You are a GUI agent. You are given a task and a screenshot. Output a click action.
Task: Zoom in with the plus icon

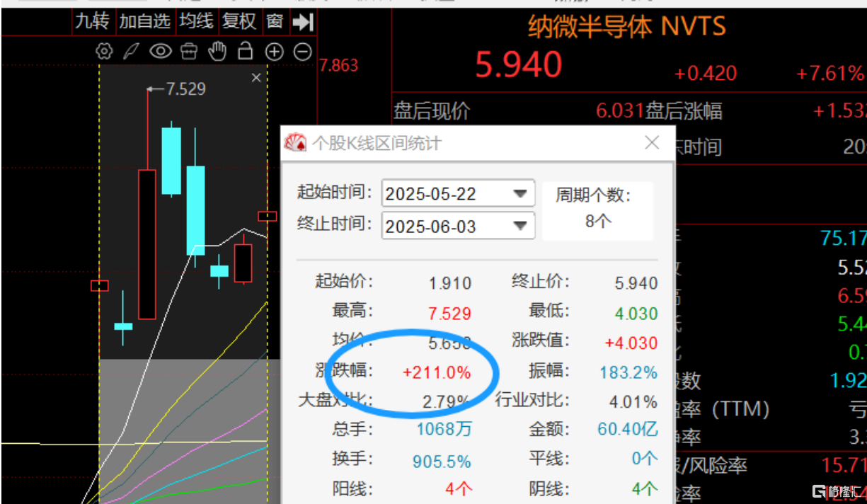274,51
